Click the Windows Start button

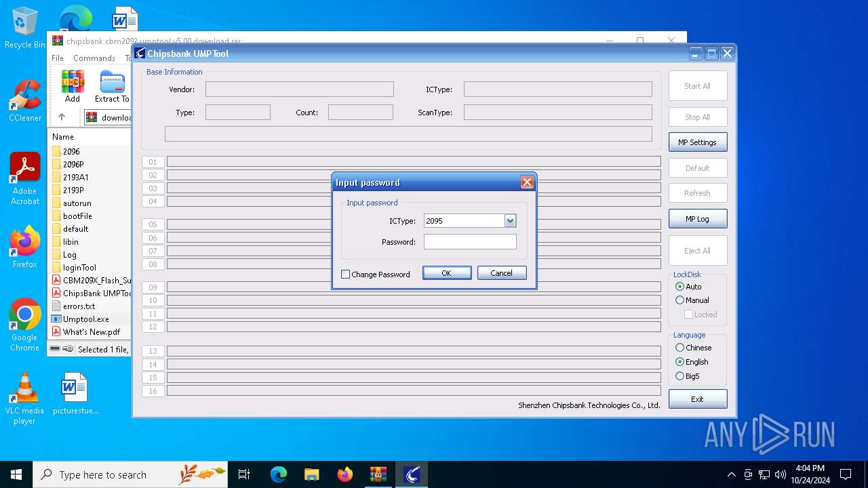pyautogui.click(x=16, y=474)
